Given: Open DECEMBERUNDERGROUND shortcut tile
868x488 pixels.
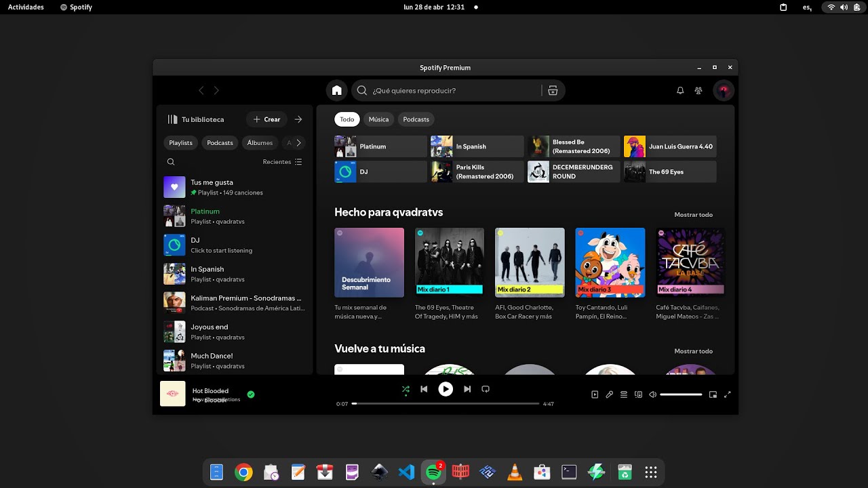Looking at the screenshot, I should (574, 171).
